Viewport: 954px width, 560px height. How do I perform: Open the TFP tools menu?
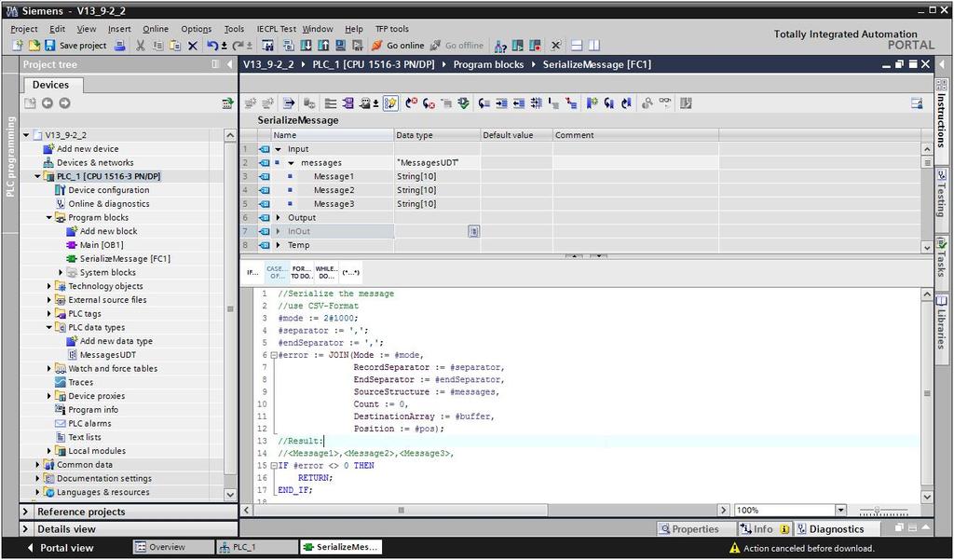392,29
